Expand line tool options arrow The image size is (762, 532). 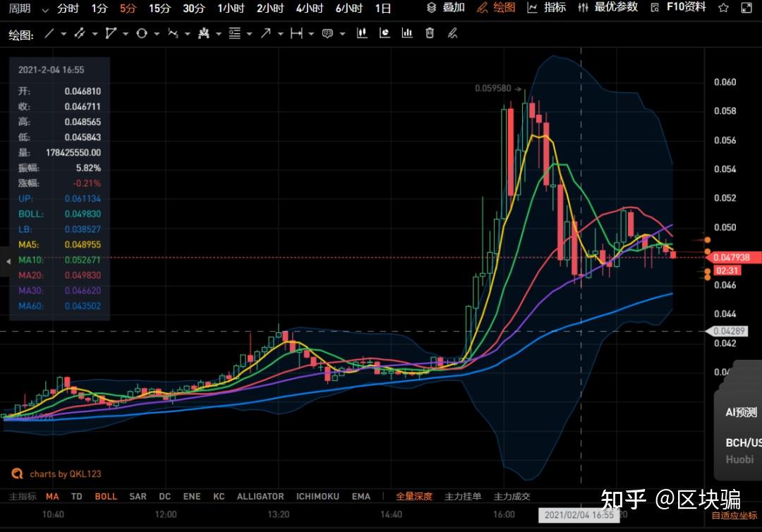coord(64,34)
